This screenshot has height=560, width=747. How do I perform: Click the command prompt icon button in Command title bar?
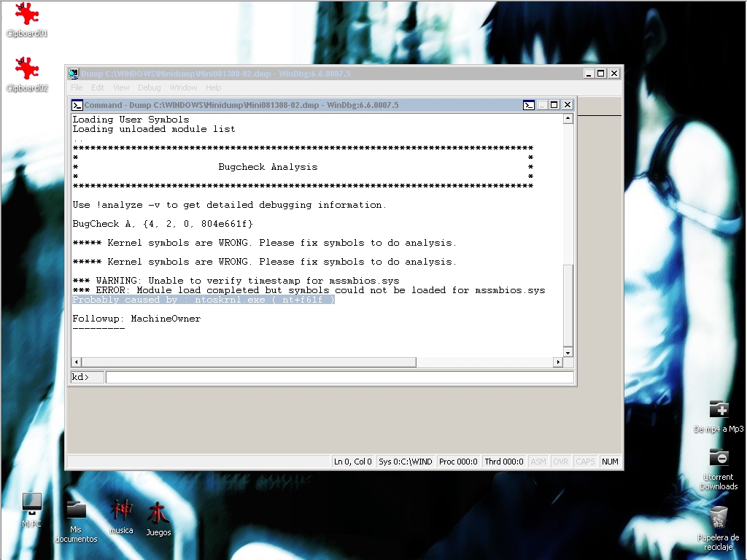point(529,105)
